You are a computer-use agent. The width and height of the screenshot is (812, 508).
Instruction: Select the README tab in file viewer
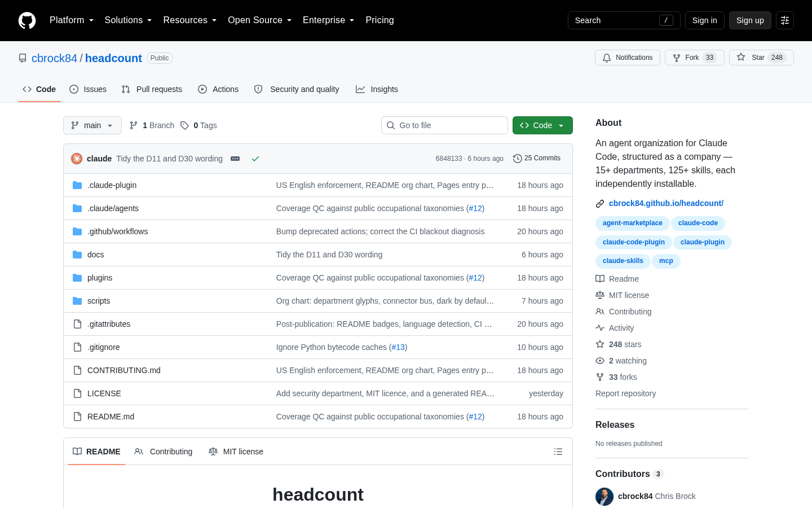point(96,452)
